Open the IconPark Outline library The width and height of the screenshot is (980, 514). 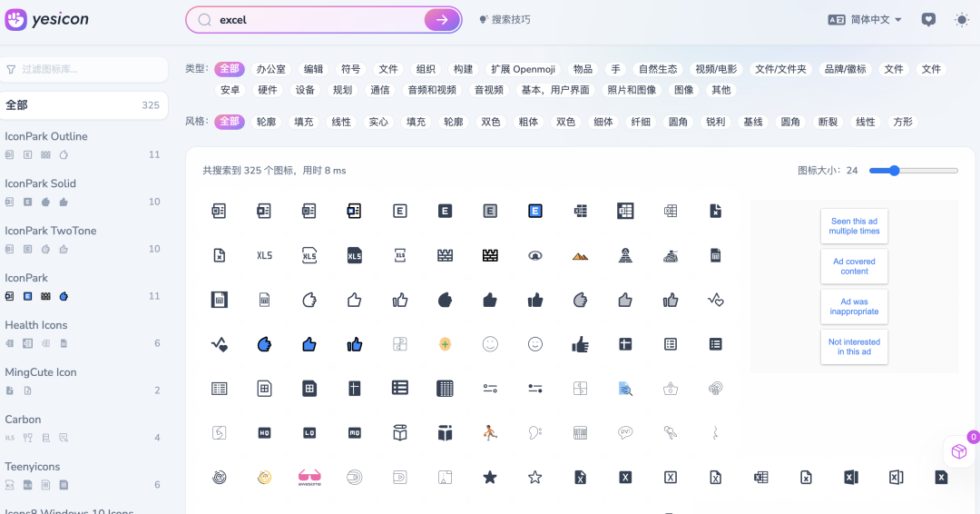point(46,136)
